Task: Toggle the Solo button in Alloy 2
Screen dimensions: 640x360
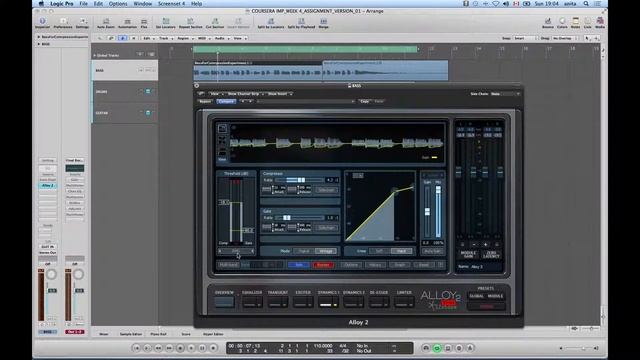Action: click(299, 265)
